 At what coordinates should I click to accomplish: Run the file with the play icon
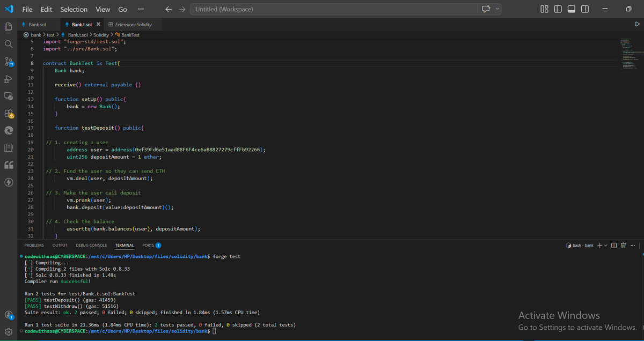(637, 24)
